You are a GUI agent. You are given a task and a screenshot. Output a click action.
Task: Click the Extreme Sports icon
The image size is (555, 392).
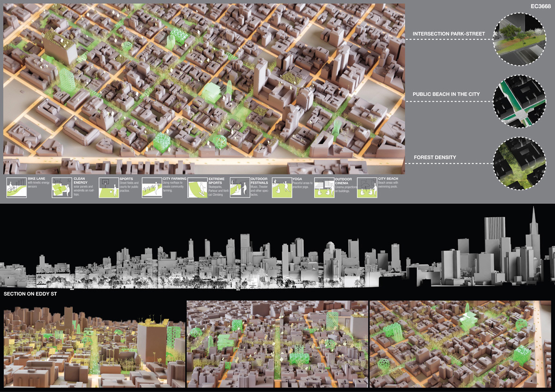(197, 188)
